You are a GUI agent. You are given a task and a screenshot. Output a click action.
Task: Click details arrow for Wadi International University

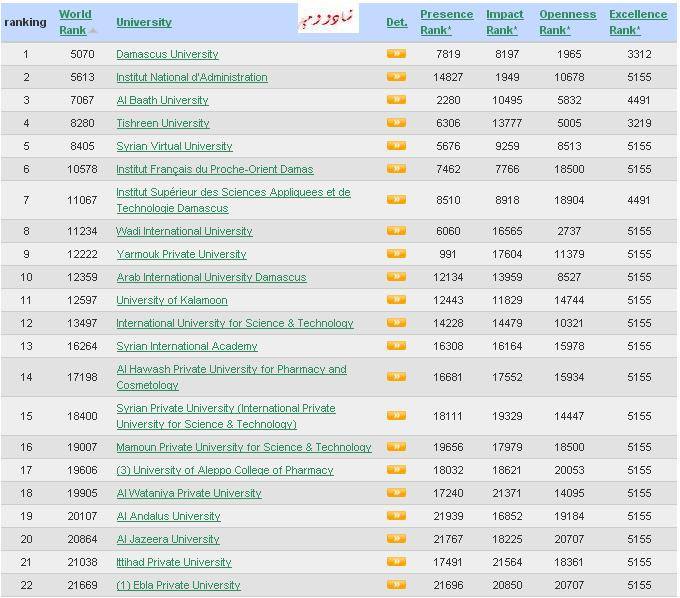coord(396,231)
